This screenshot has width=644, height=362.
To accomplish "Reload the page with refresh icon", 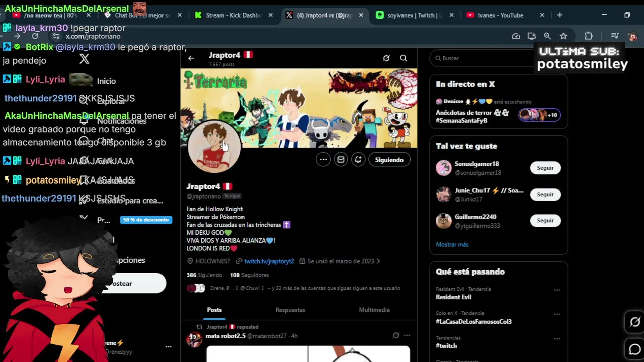I will coord(35,36).
